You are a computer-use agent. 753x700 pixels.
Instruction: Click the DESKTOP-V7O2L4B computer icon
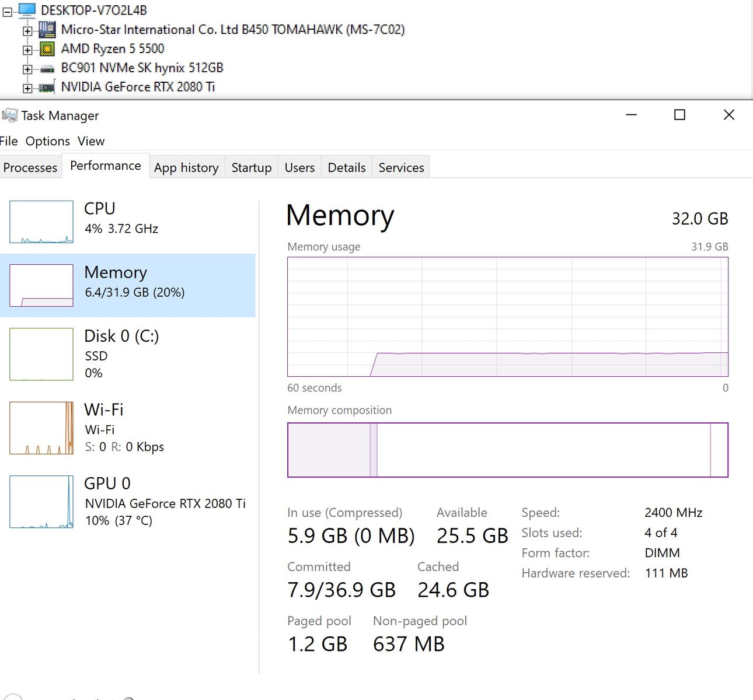(27, 10)
